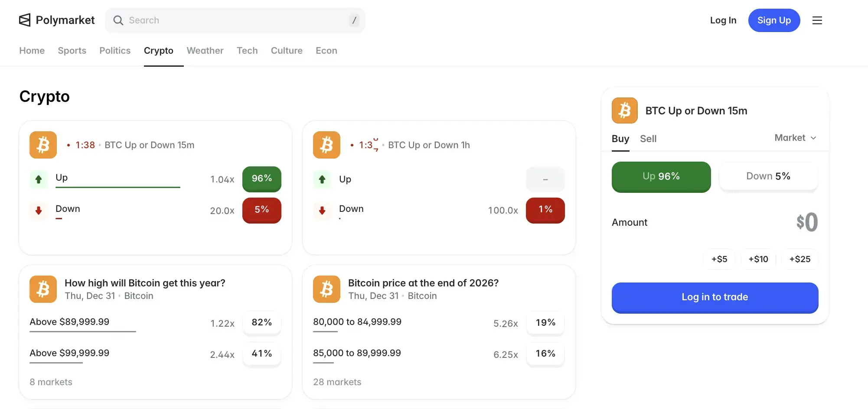The width and height of the screenshot is (868, 409).
Task: Open the Econ category
Action: pos(326,51)
